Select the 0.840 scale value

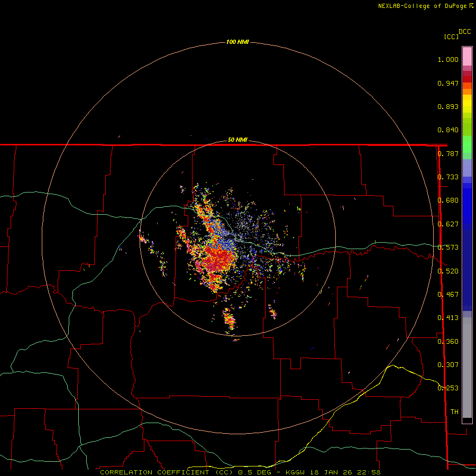(x=448, y=130)
